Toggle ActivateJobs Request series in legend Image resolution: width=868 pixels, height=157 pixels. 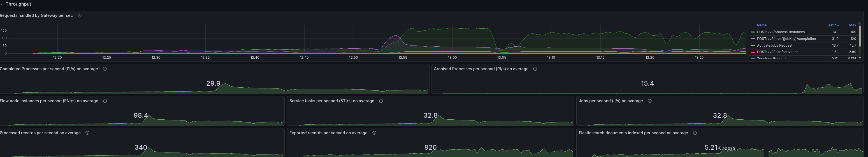pyautogui.click(x=774, y=45)
